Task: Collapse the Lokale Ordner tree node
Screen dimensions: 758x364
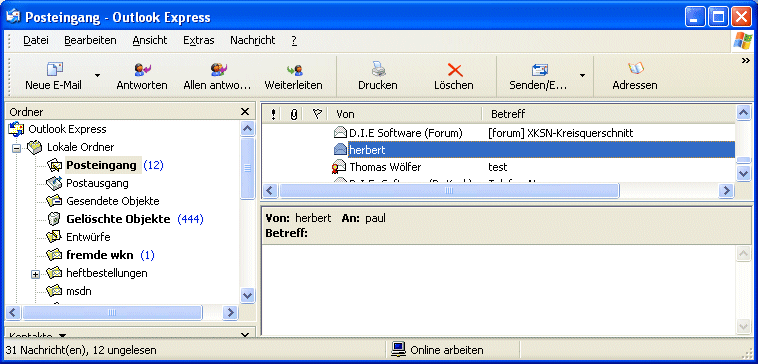Action: 16,148
